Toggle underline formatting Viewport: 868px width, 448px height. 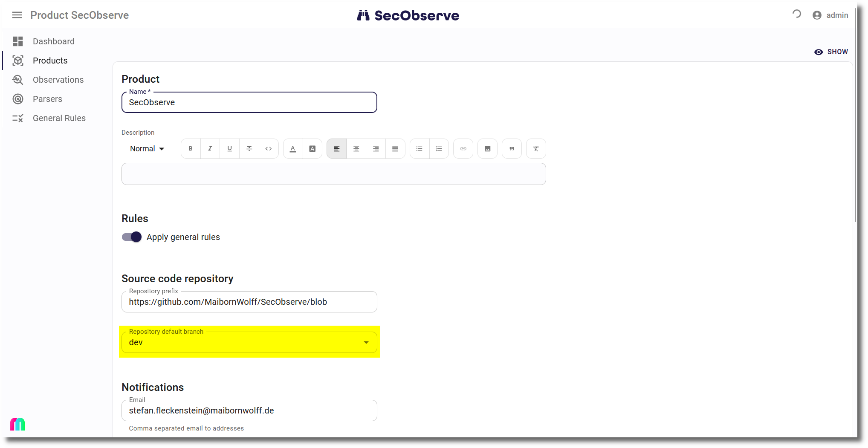[229, 149]
